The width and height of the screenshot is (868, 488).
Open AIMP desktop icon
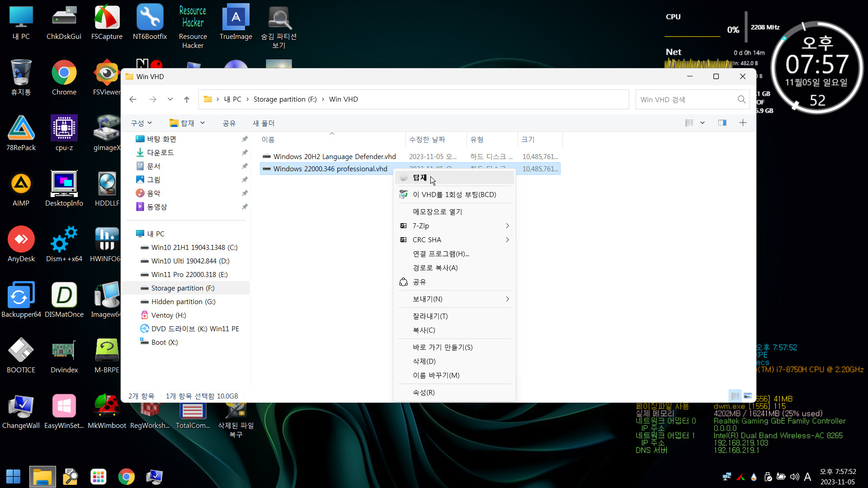coord(21,189)
